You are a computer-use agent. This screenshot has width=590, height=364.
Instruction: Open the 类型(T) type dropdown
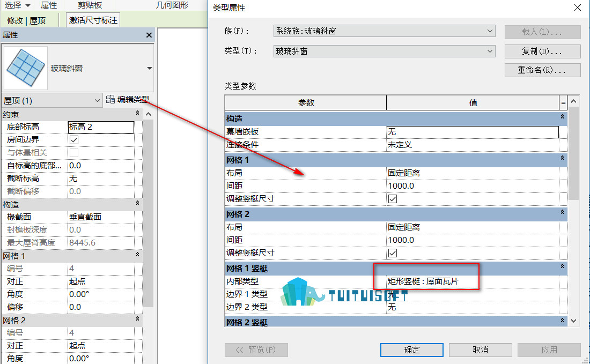pyautogui.click(x=384, y=51)
